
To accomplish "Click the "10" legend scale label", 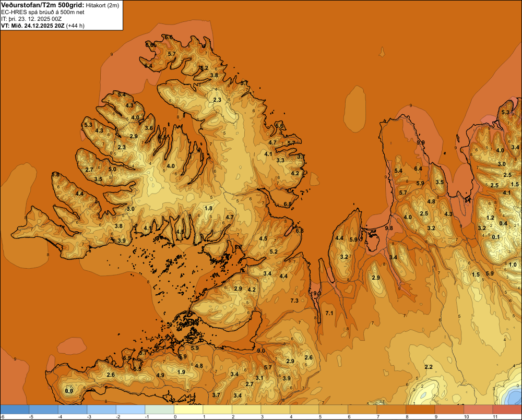I will (466, 417).
